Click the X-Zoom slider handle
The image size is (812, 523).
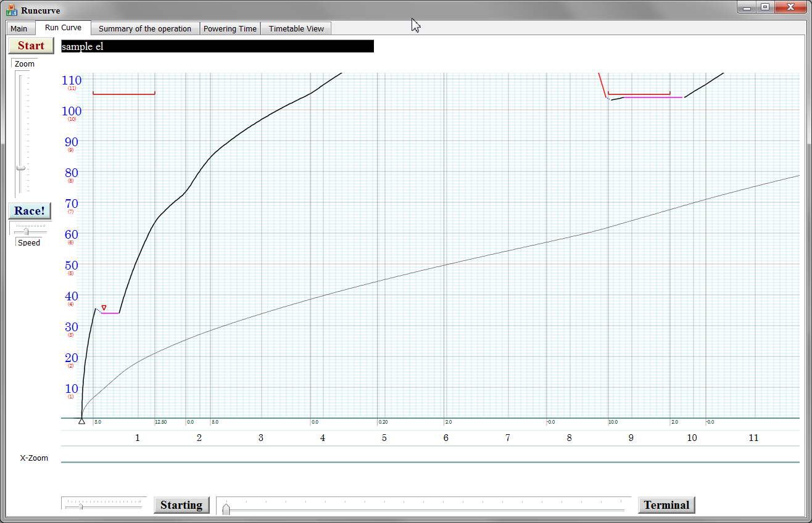(x=81, y=506)
